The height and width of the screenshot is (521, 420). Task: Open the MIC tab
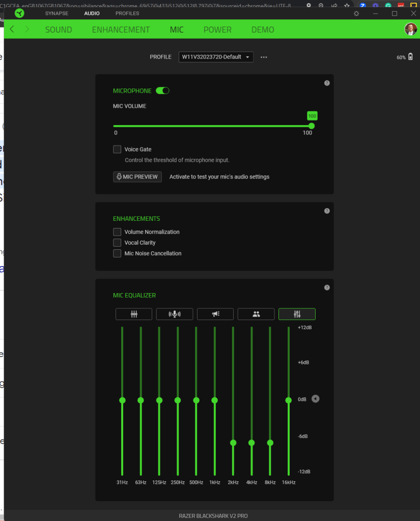[x=177, y=30]
